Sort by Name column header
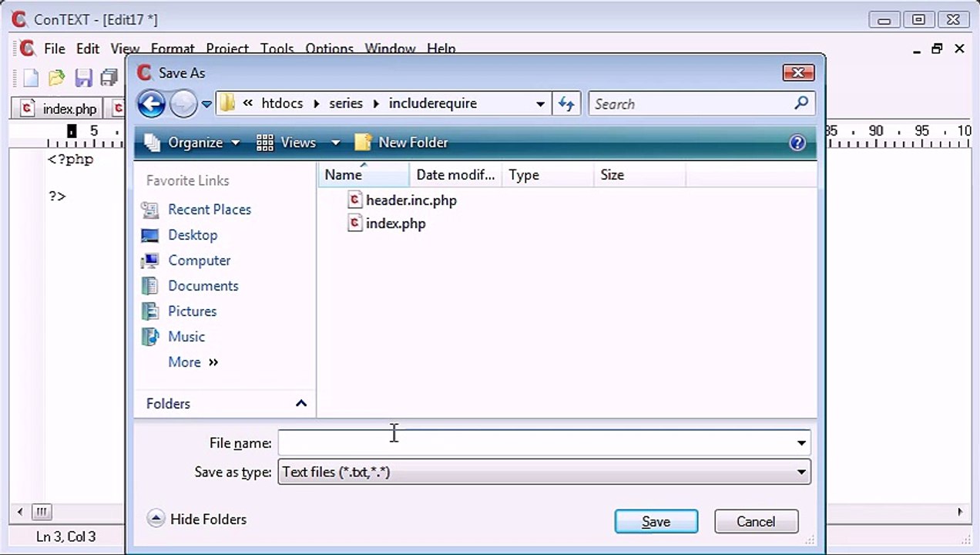 pos(364,175)
